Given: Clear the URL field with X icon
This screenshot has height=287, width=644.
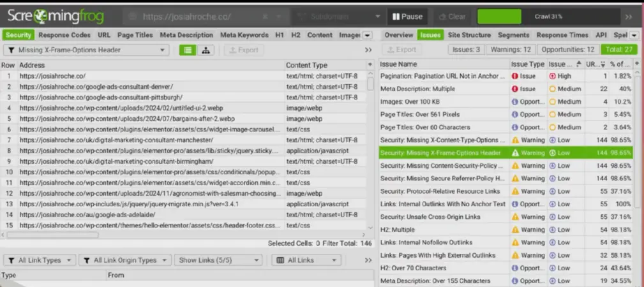Looking at the screenshot, I should [266, 17].
